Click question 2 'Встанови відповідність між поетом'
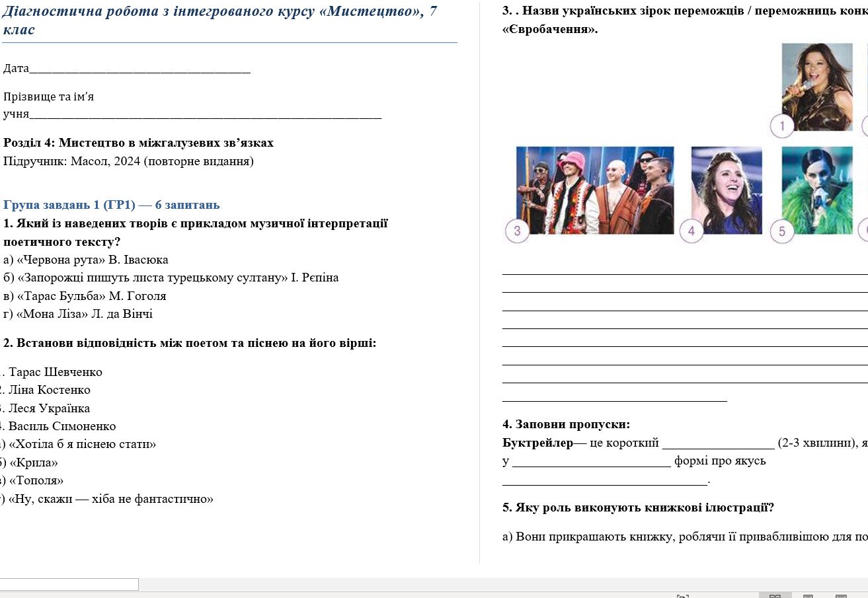868x598 pixels. (x=190, y=344)
